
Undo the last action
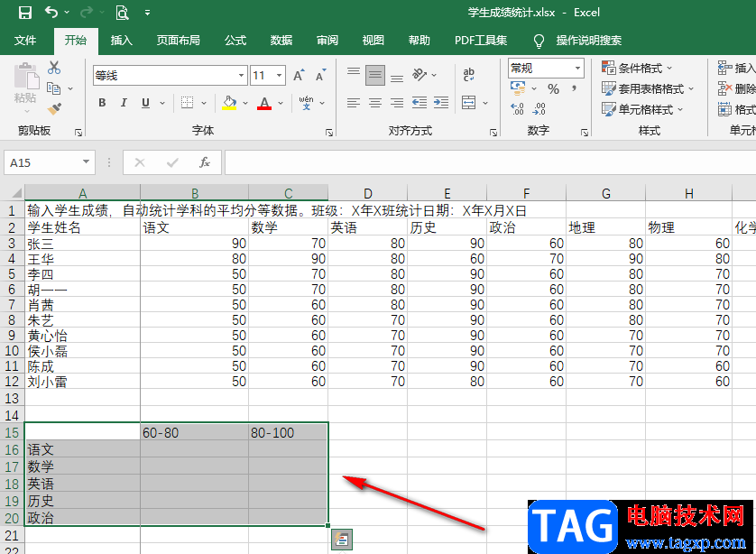[x=51, y=12]
